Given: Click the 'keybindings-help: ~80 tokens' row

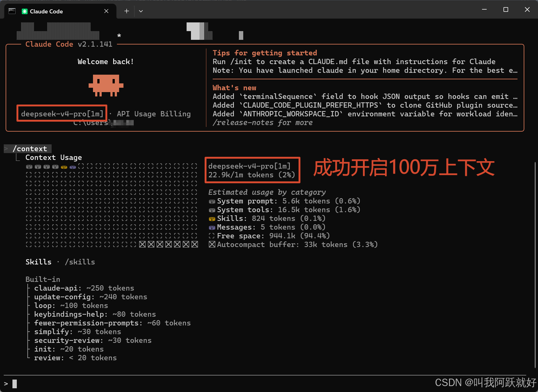Looking at the screenshot, I should click(x=95, y=314).
